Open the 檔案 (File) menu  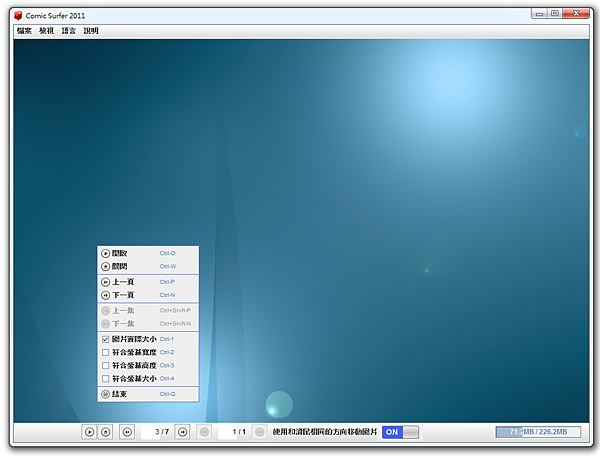[24, 31]
